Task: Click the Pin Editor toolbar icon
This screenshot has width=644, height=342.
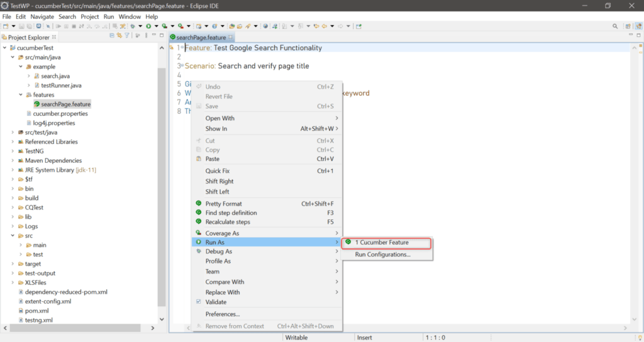Action: (x=358, y=26)
